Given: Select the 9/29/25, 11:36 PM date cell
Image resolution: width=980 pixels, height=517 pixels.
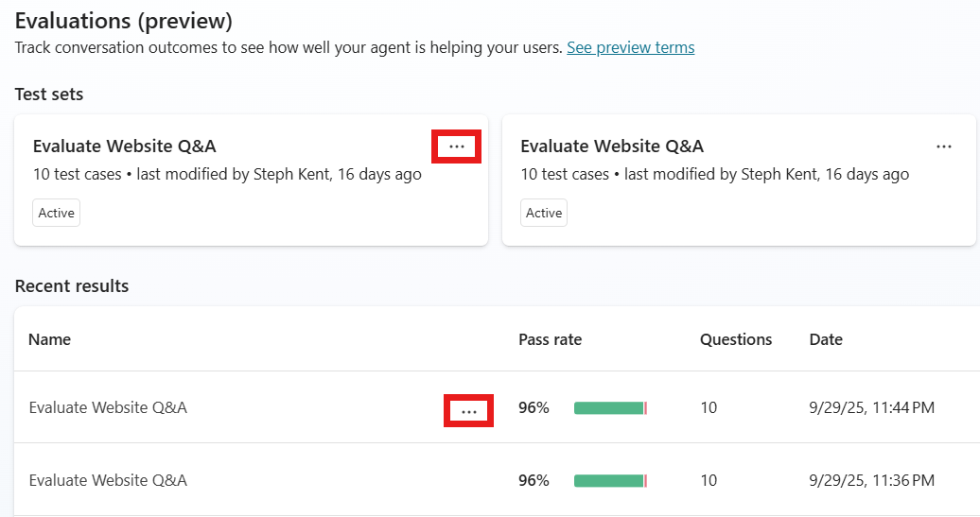Looking at the screenshot, I should pyautogui.click(x=871, y=481).
